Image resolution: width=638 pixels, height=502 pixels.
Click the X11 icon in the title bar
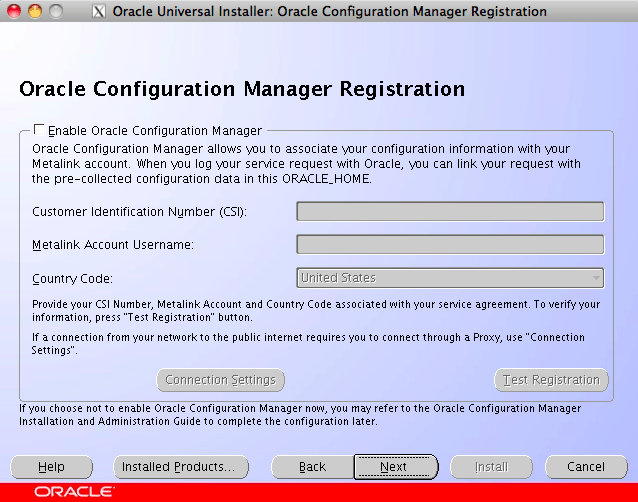pos(97,12)
